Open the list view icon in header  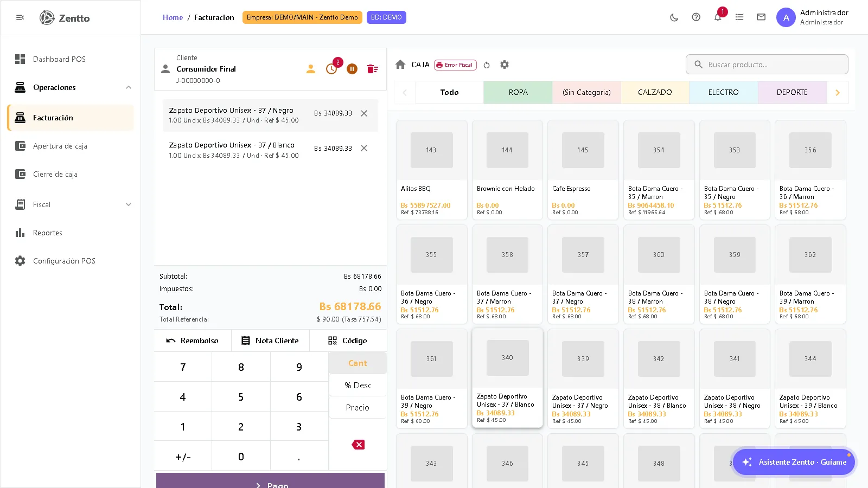point(739,17)
